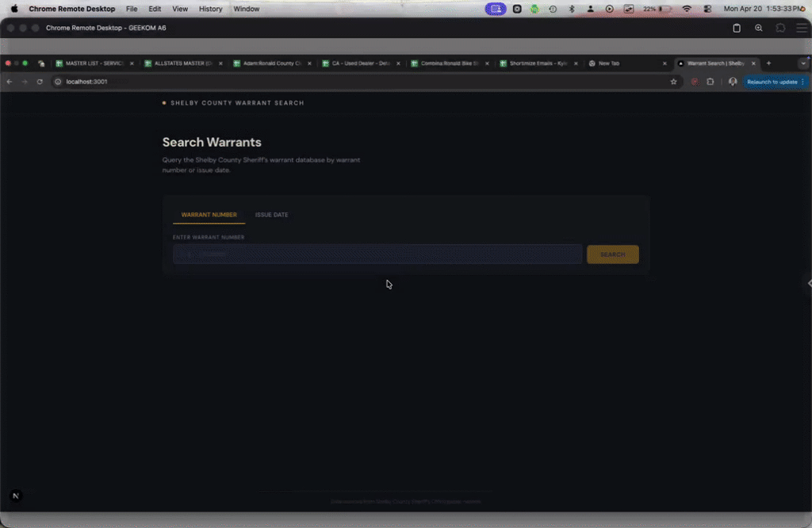Click the SEARCH button

(x=612, y=254)
